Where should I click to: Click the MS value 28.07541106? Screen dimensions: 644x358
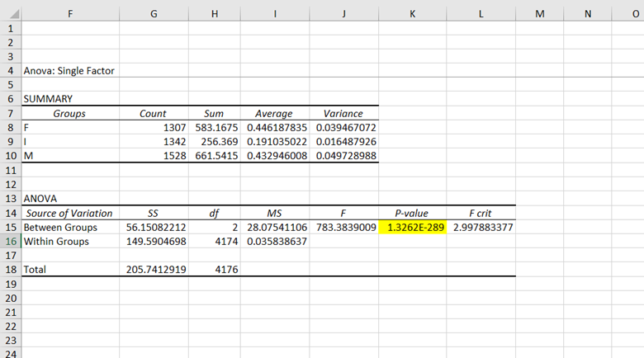click(275, 228)
